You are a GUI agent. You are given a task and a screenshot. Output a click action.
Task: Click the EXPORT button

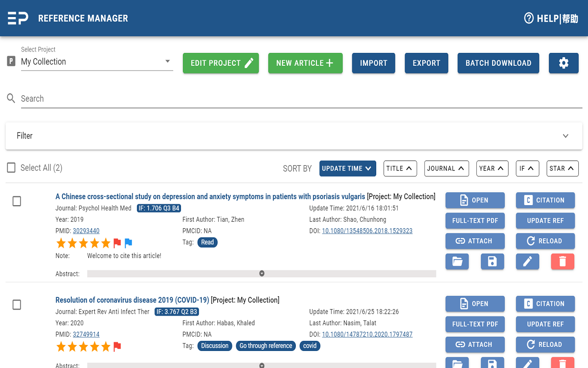(x=426, y=63)
